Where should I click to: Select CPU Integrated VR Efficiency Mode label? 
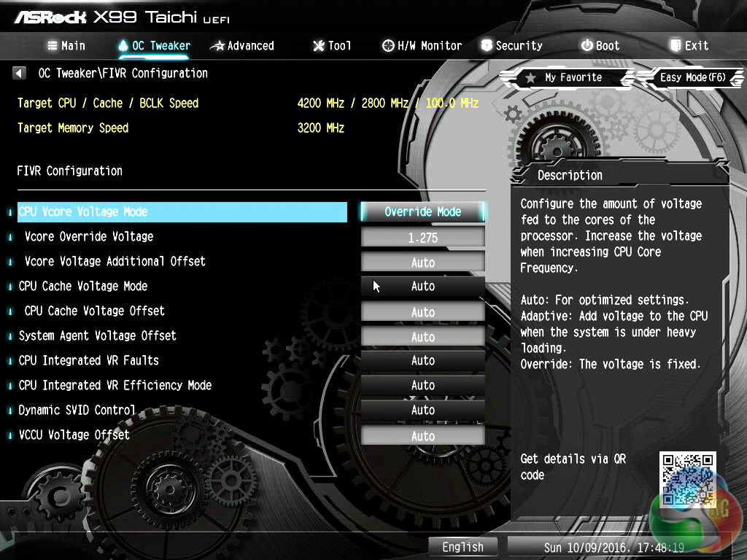tap(115, 385)
